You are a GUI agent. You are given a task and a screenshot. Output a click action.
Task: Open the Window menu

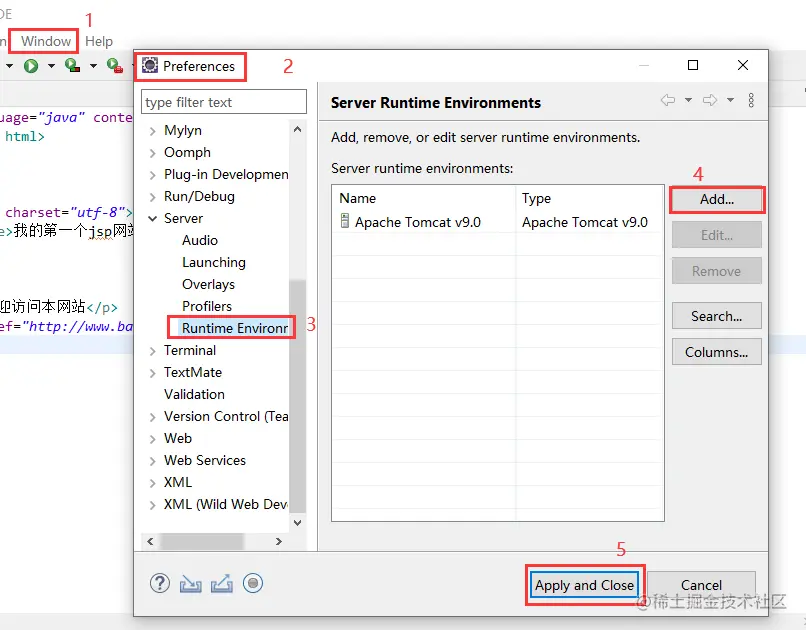[46, 41]
